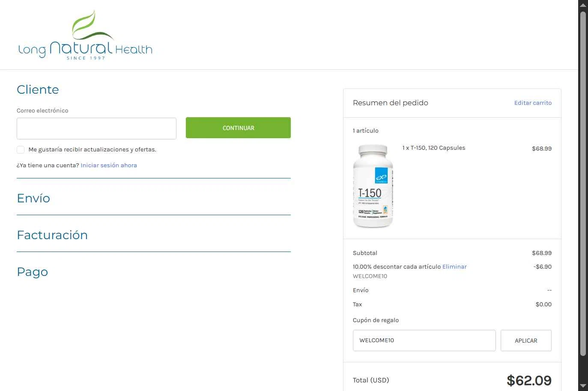The image size is (588, 391).
Task: Click the Long Natural Health logo
Action: tap(85, 35)
